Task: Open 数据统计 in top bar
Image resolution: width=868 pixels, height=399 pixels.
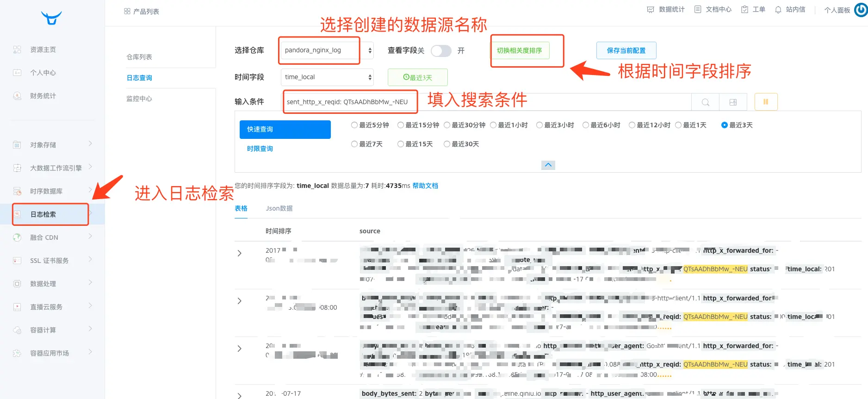Action: 666,9
